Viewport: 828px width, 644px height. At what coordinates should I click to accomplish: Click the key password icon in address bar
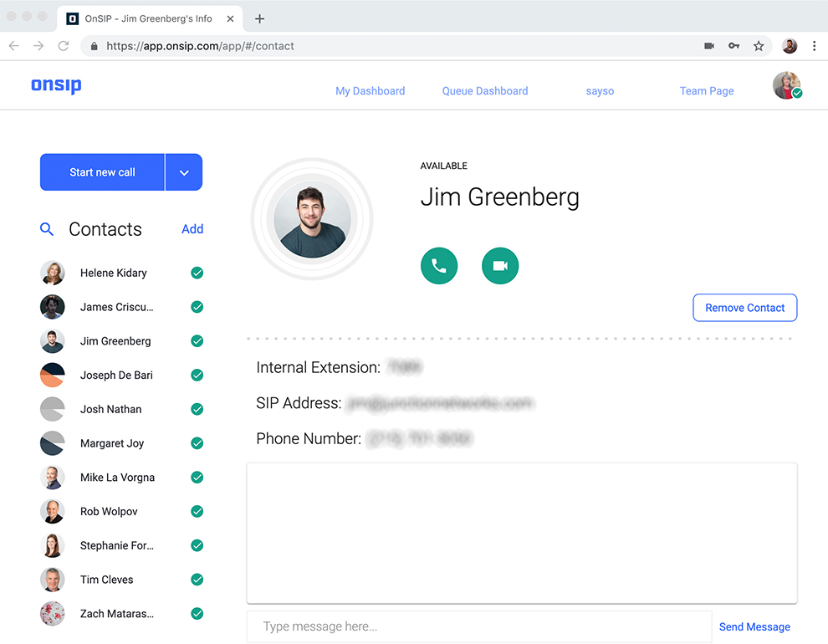click(733, 46)
